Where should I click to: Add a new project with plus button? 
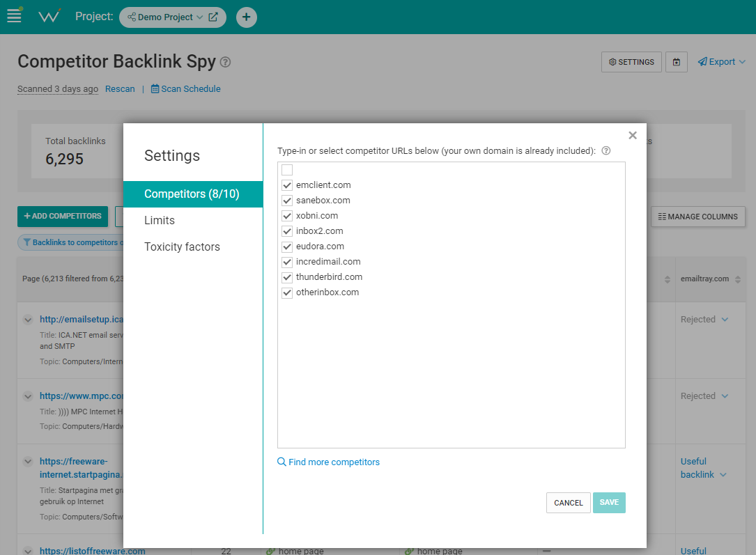[247, 17]
